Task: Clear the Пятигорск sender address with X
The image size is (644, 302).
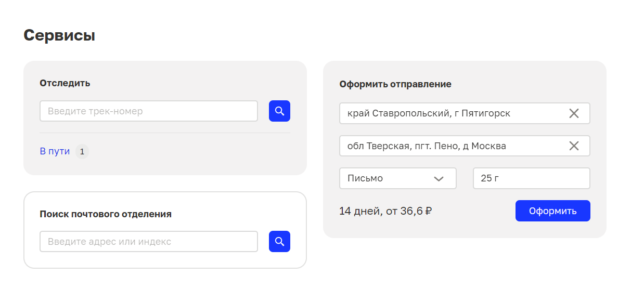Action: [574, 114]
